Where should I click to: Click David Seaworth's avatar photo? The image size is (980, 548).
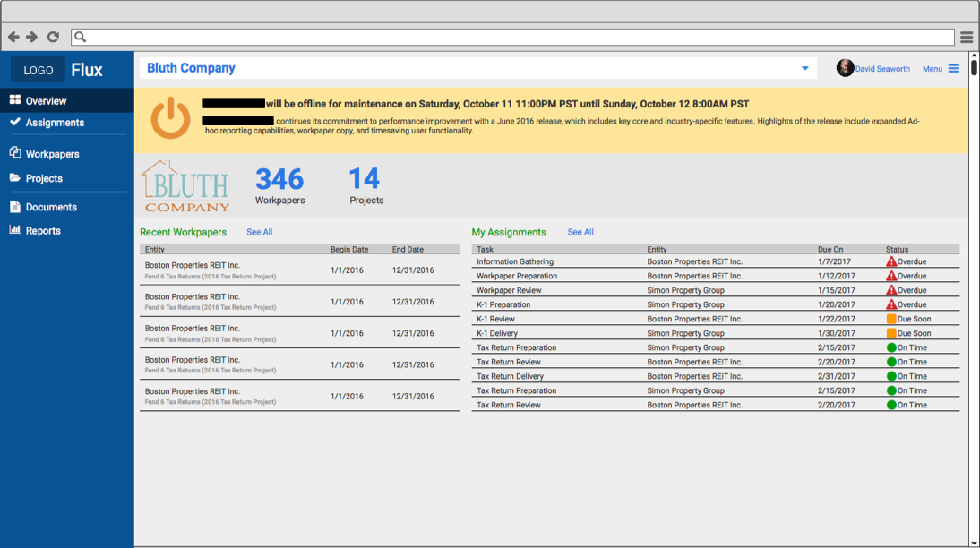(x=845, y=68)
